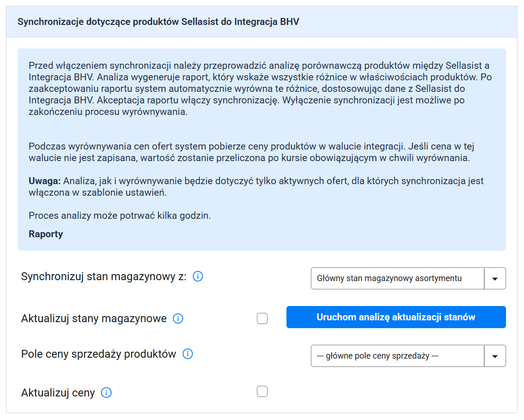Click the Aktualizuj ceny label text

pos(58,393)
